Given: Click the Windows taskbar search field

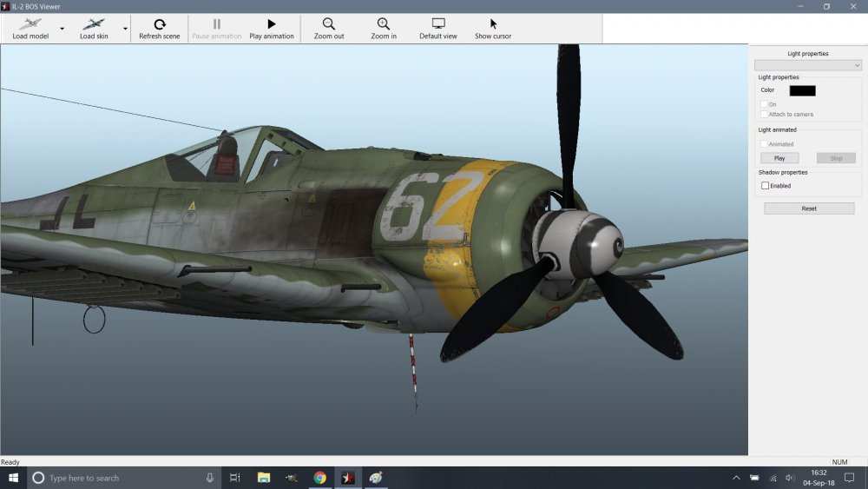Looking at the screenshot, I should [x=122, y=478].
